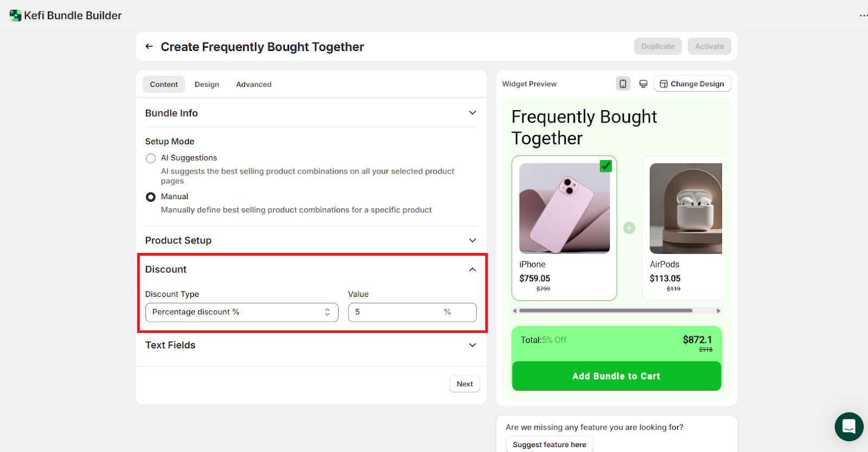This screenshot has height=452, width=868.
Task: Open the top-right three-dots menu
Action: tap(863, 16)
